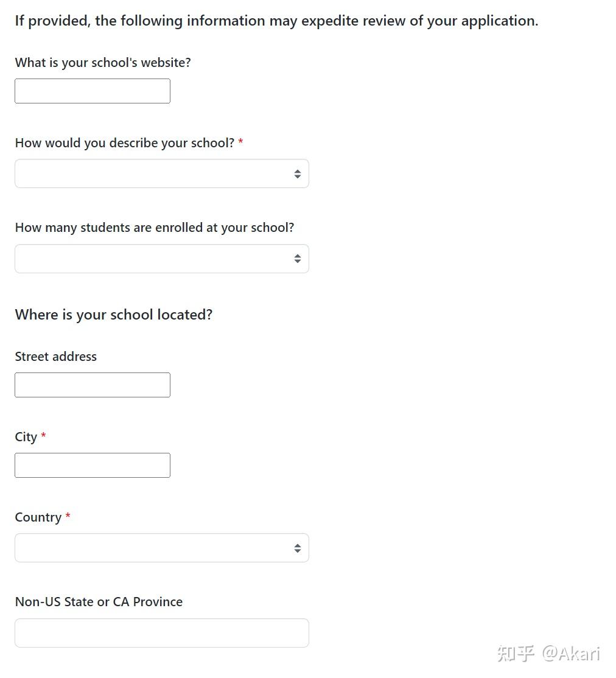Click the Non-US State or CA Province field
616x678 pixels.
(x=162, y=633)
